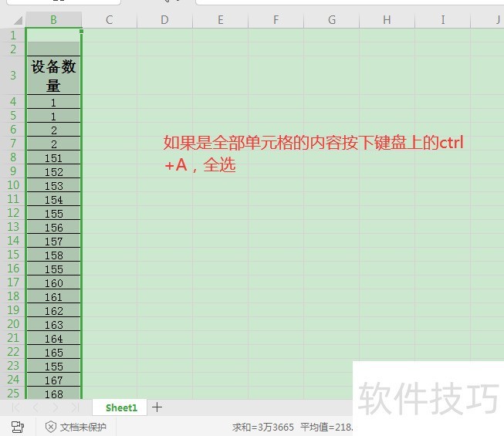This screenshot has height=436, width=504.
Task: Click the cell with value 163
Action: (x=54, y=324)
